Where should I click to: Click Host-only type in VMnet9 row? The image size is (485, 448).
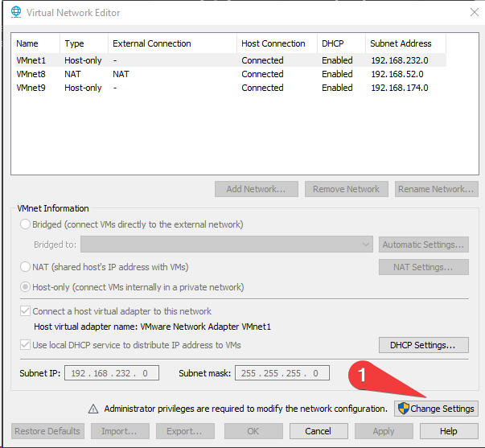[83, 88]
